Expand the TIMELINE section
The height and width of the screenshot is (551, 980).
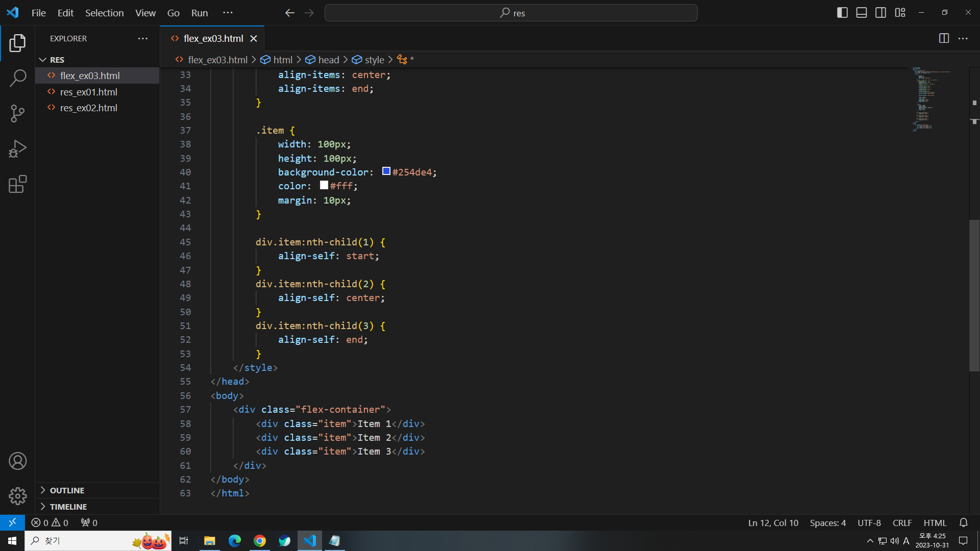[x=68, y=507]
